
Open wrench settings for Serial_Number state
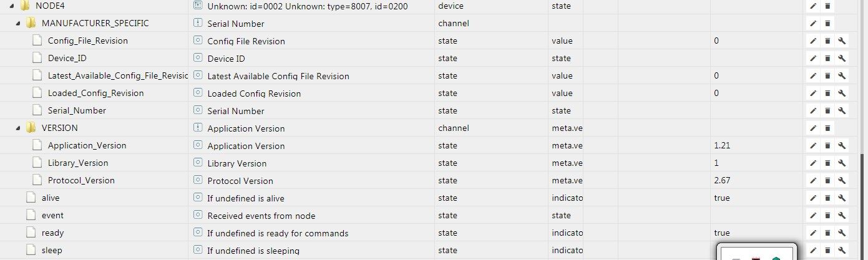pos(842,111)
